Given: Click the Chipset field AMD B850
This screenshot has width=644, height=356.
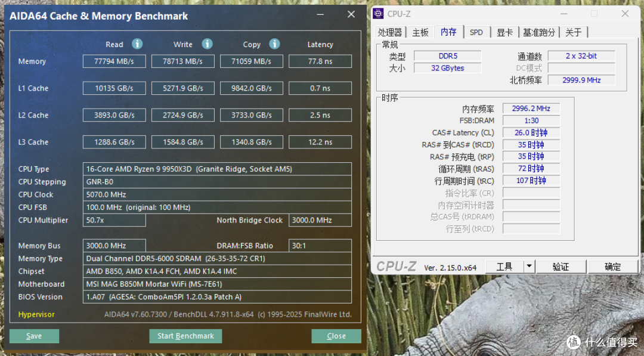Looking at the screenshot, I should pos(217,271).
